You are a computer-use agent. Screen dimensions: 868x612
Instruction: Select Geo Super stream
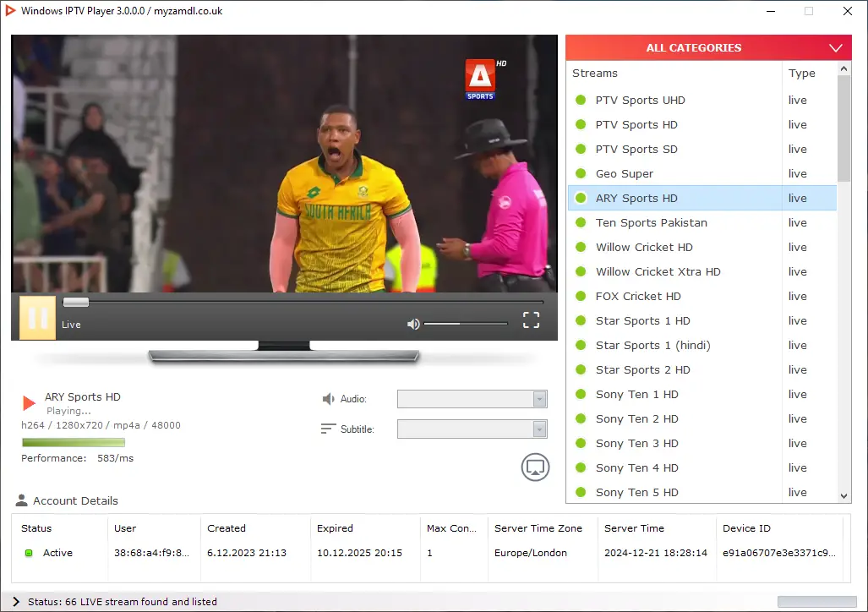point(702,173)
